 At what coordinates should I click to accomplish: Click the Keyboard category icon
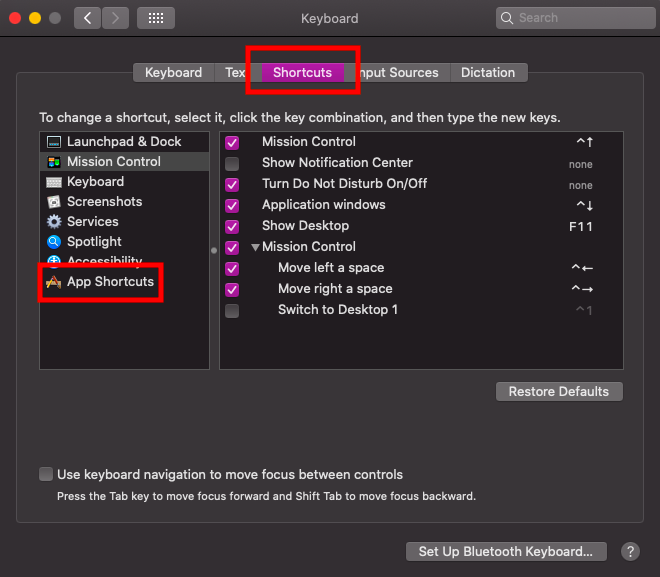53,182
